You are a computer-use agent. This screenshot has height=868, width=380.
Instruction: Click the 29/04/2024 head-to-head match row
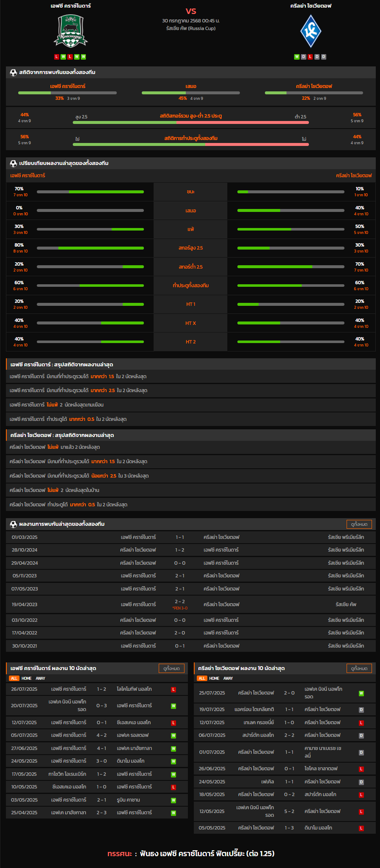coord(191,563)
